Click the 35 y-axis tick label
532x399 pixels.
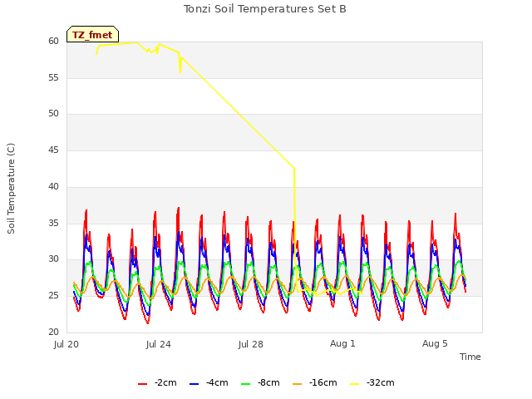point(53,224)
